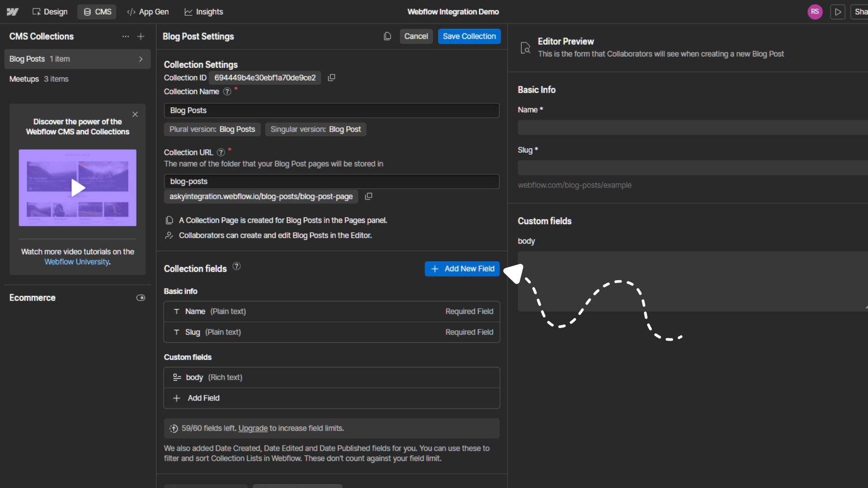This screenshot has width=868, height=488.
Task: Dismiss the Webflow CMS promo card
Action: tap(135, 114)
